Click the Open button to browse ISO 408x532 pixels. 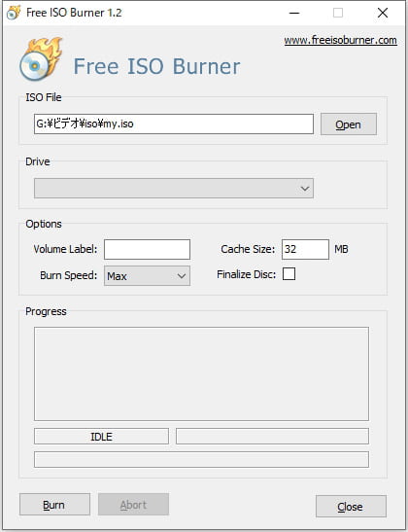pyautogui.click(x=349, y=124)
